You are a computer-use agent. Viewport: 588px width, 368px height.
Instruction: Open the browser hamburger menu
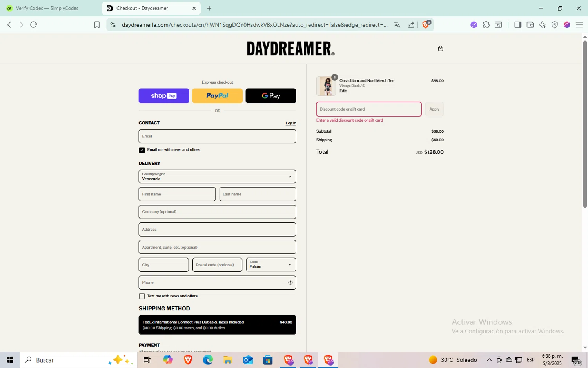pyautogui.click(x=579, y=25)
